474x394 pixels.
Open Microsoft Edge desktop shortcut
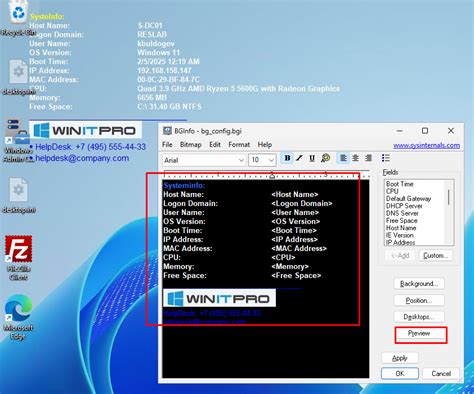(18, 317)
